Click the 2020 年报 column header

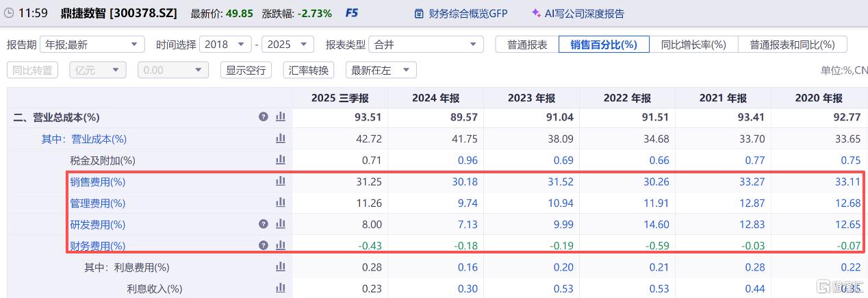819,98
